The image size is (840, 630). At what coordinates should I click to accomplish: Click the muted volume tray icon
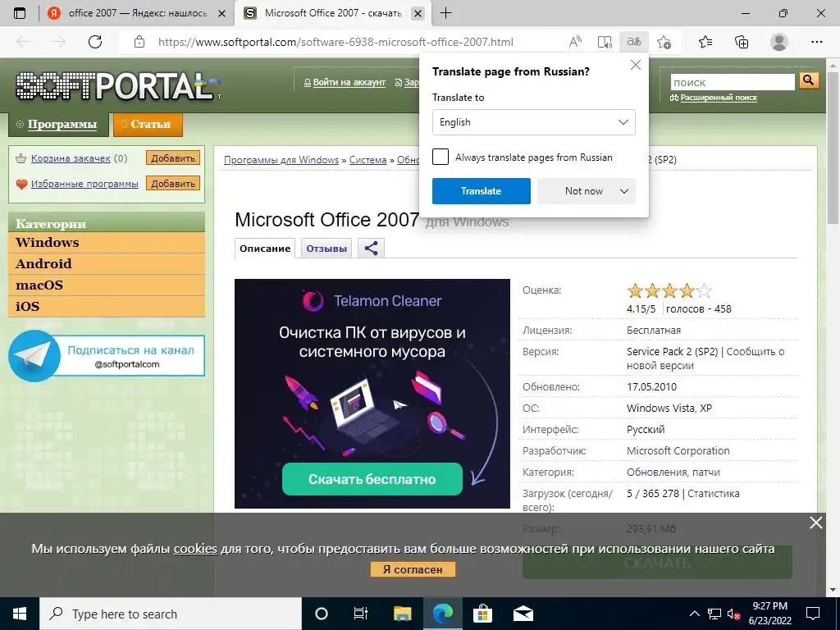coord(733,614)
